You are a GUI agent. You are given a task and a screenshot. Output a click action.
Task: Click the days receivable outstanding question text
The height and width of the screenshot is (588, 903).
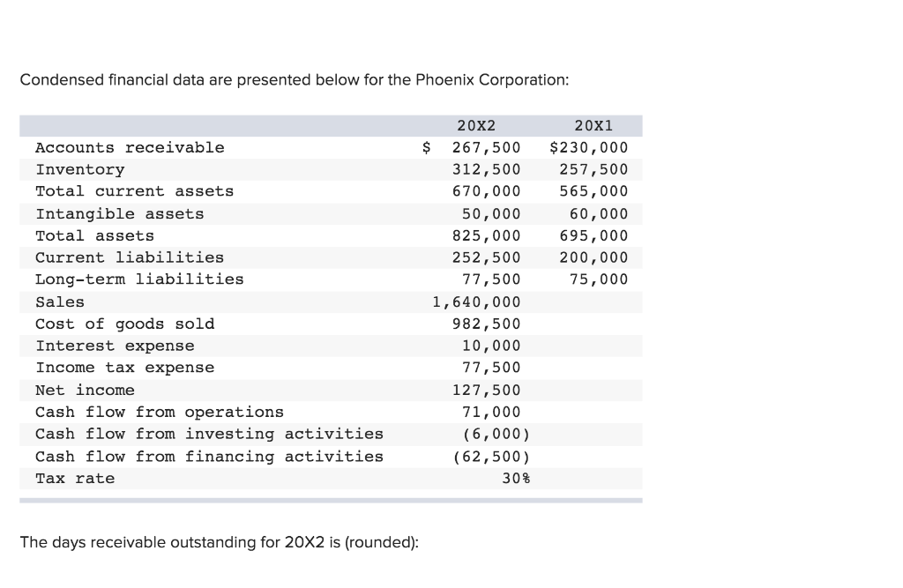(222, 542)
